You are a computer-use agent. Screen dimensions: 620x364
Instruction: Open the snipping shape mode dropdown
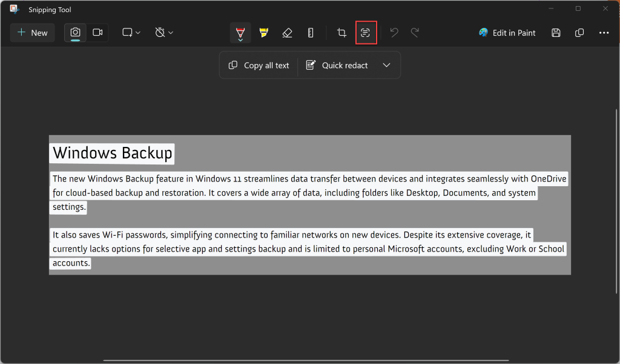(x=131, y=33)
